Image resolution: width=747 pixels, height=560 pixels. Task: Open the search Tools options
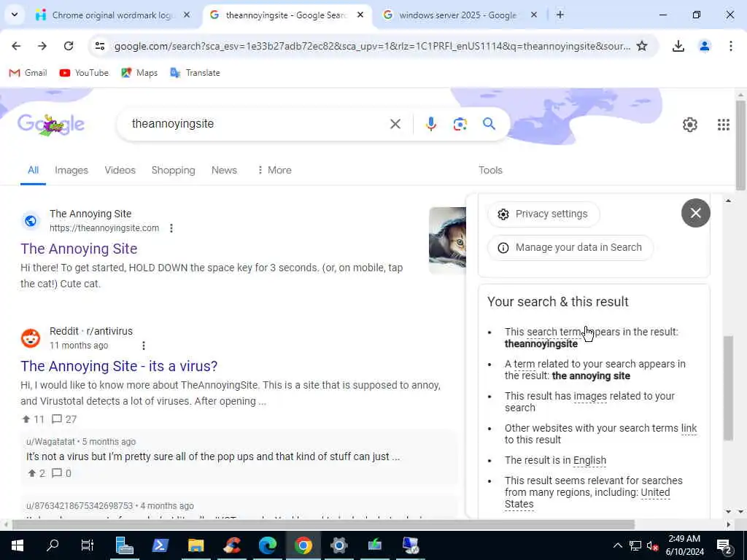pos(490,170)
